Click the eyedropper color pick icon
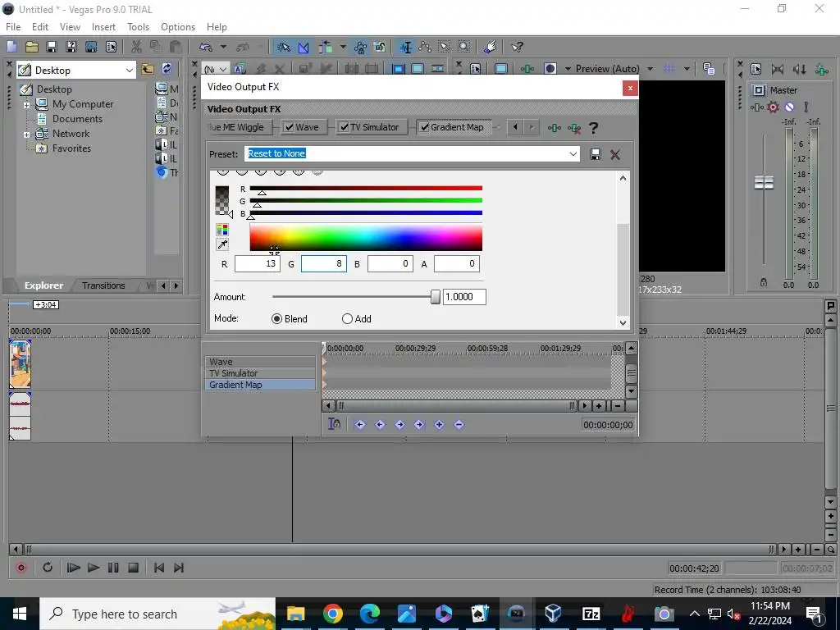The width and height of the screenshot is (840, 630). click(x=221, y=244)
